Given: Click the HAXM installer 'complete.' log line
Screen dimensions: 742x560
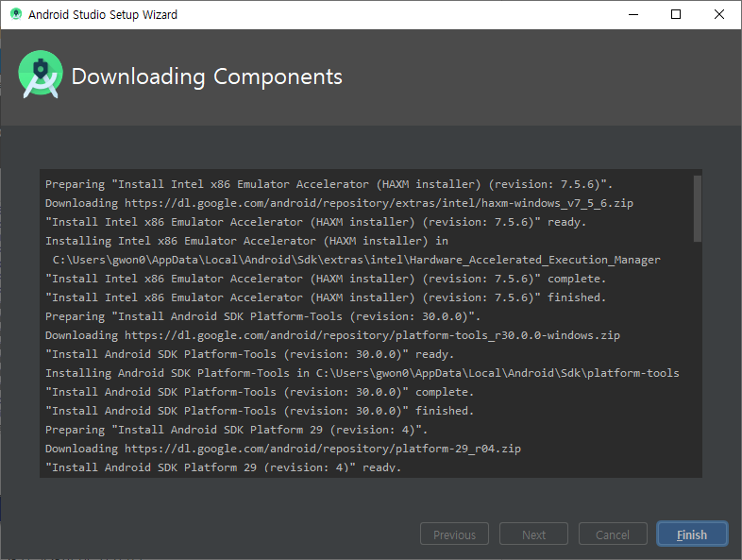Looking at the screenshot, I should pos(326,279).
